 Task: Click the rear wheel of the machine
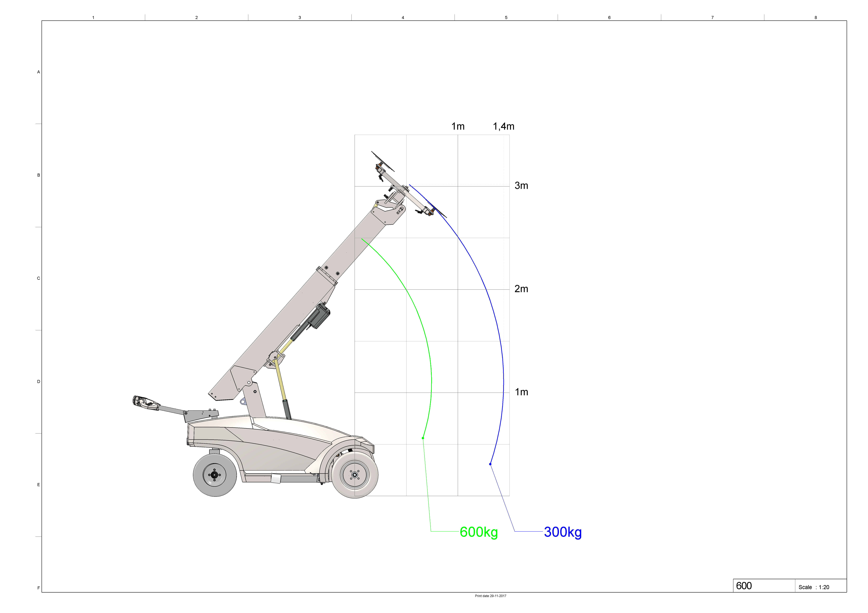coord(215,475)
